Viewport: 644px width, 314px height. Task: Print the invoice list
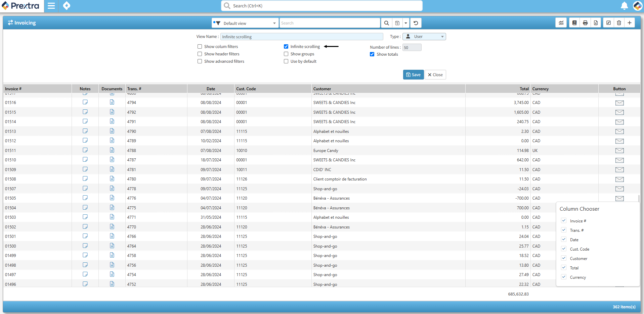coord(585,23)
